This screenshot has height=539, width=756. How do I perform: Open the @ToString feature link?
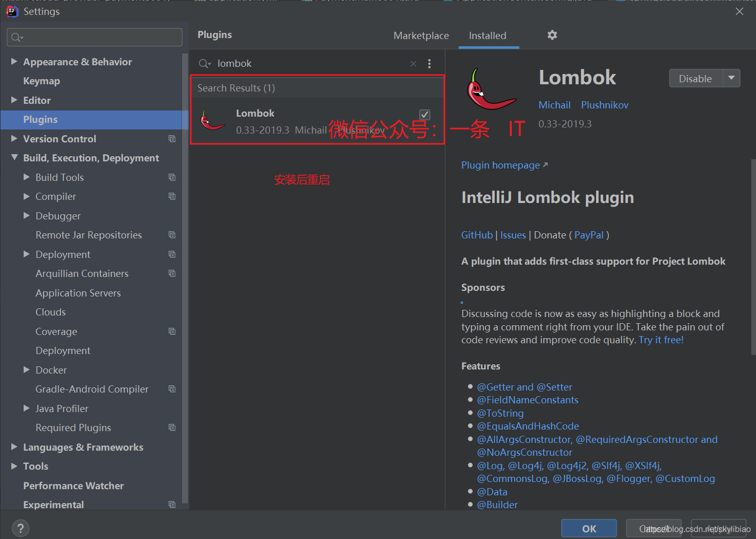(x=500, y=413)
